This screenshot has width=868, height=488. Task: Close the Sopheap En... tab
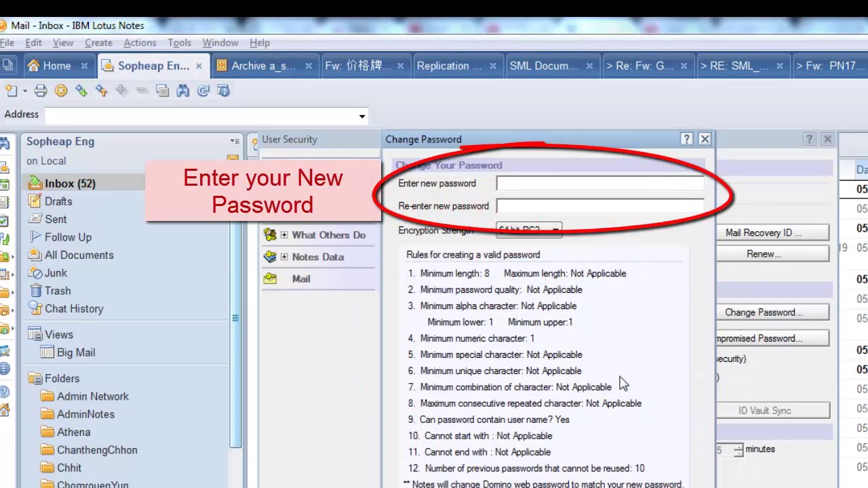click(x=199, y=66)
